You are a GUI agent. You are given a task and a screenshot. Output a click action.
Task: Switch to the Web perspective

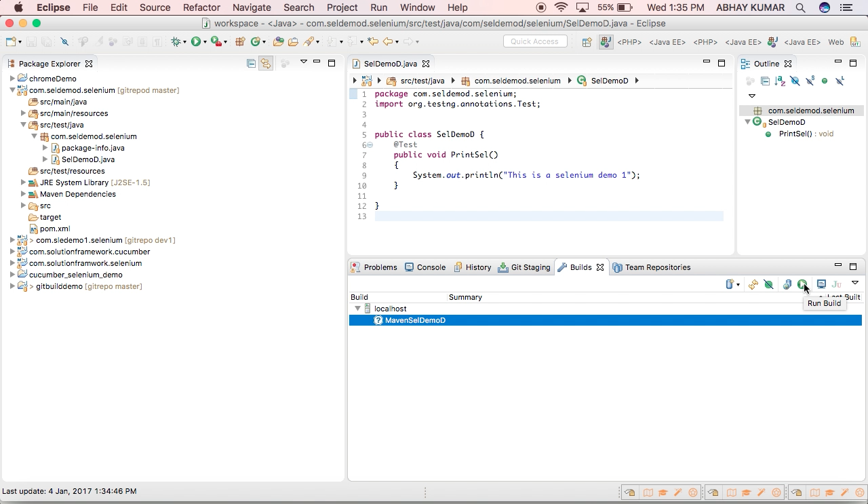tap(835, 42)
